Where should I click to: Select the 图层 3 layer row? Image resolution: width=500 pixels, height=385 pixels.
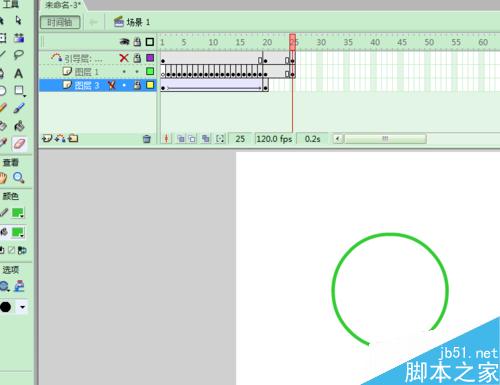97,85
